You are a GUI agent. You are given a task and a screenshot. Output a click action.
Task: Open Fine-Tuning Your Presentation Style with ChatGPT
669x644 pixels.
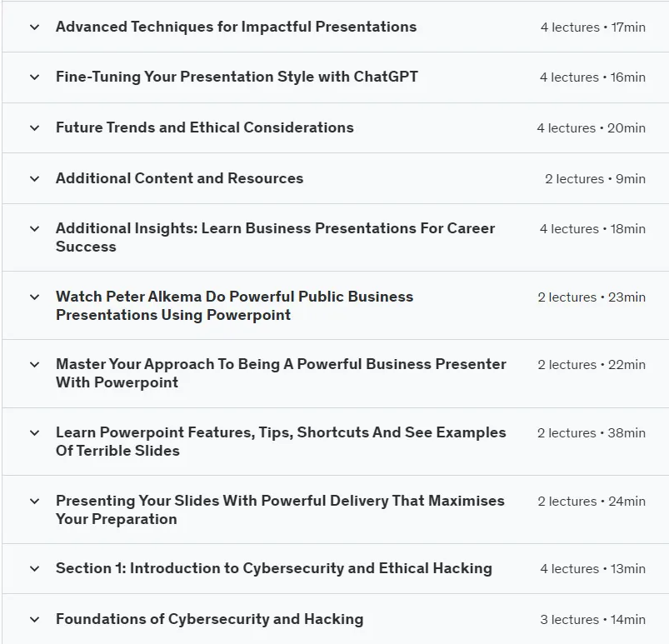pos(237,77)
